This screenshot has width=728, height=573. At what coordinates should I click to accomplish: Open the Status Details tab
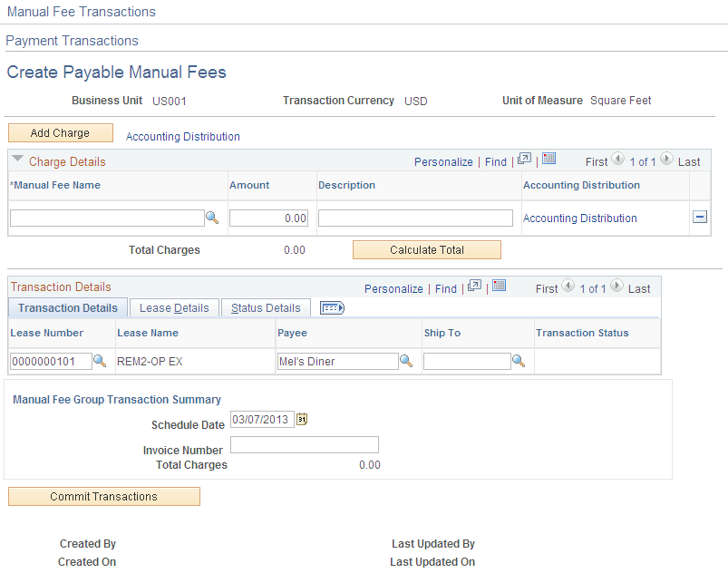pyautogui.click(x=266, y=307)
